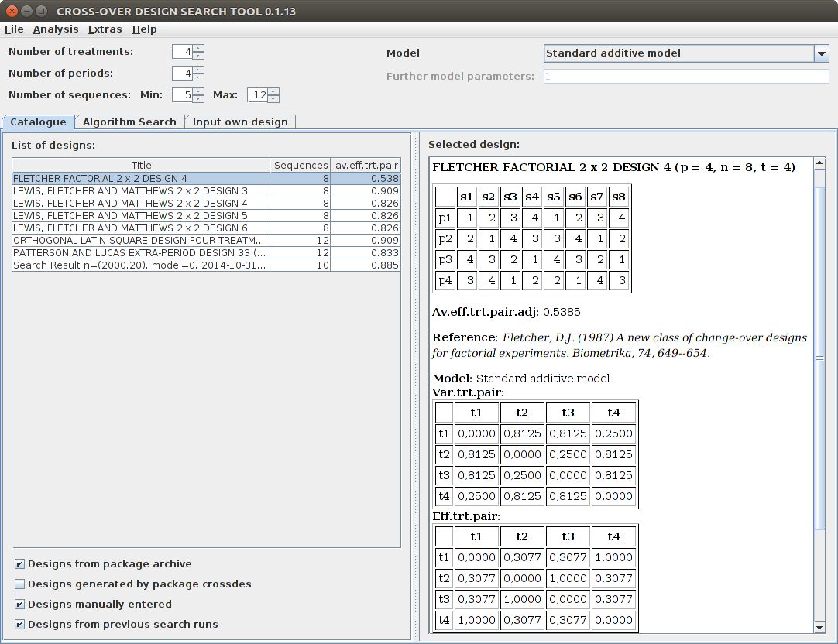Click the Max sequences field
Viewport: 838px width, 644px height.
pyautogui.click(x=258, y=95)
